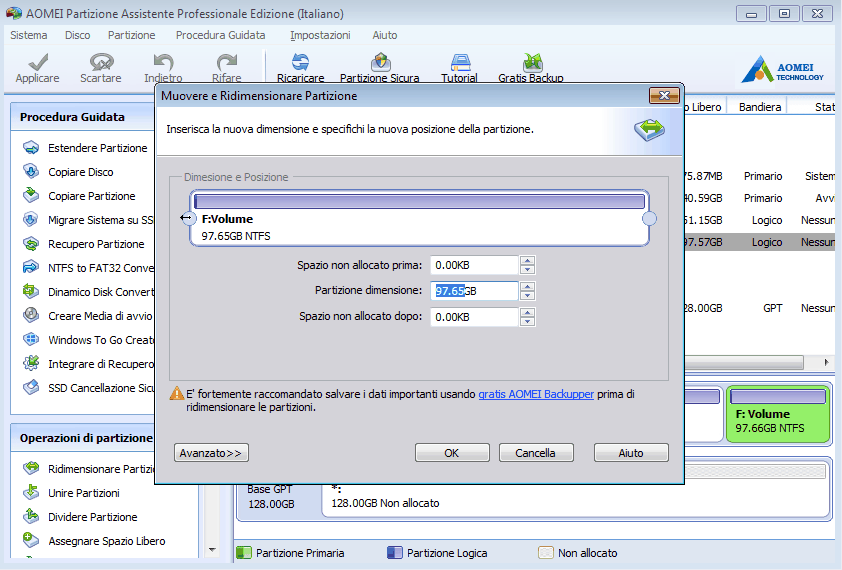Viewport: 842px width, 570px height.
Task: Open the Disco menu
Action: coord(77,35)
